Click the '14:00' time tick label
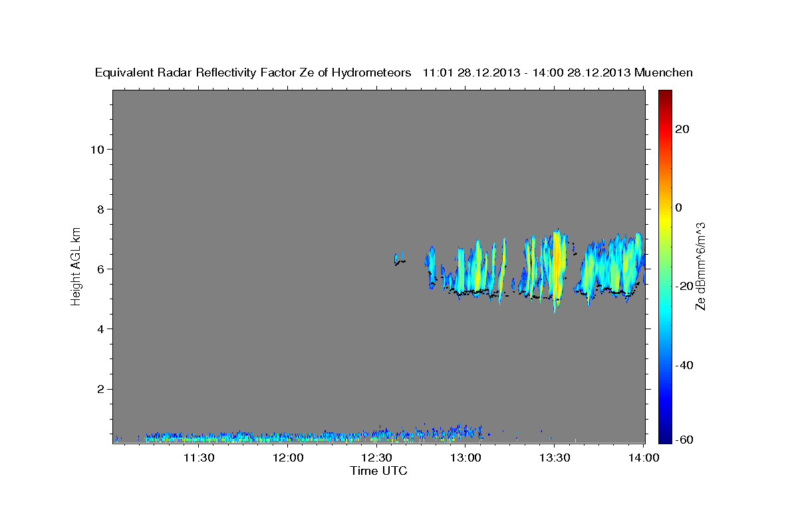 click(644, 458)
